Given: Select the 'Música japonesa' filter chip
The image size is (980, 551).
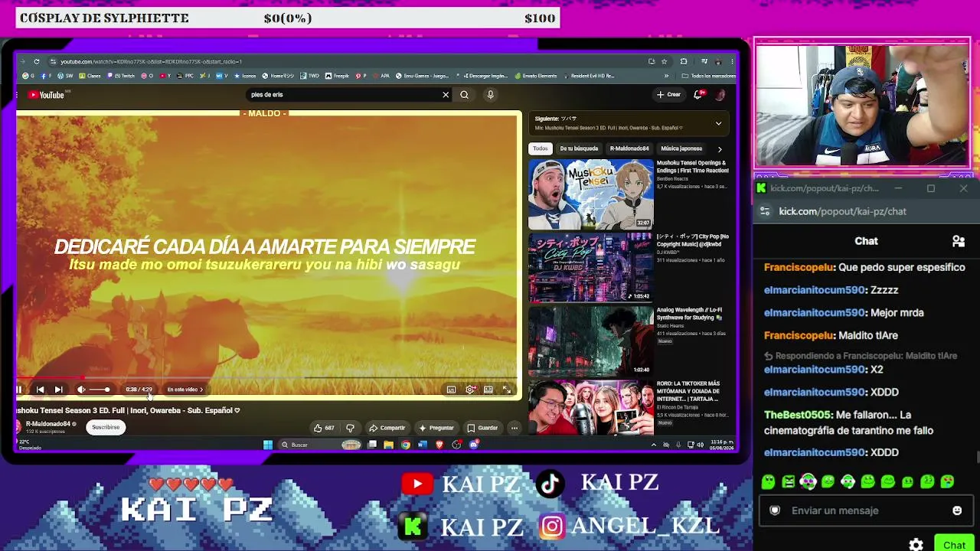Looking at the screenshot, I should [x=681, y=148].
